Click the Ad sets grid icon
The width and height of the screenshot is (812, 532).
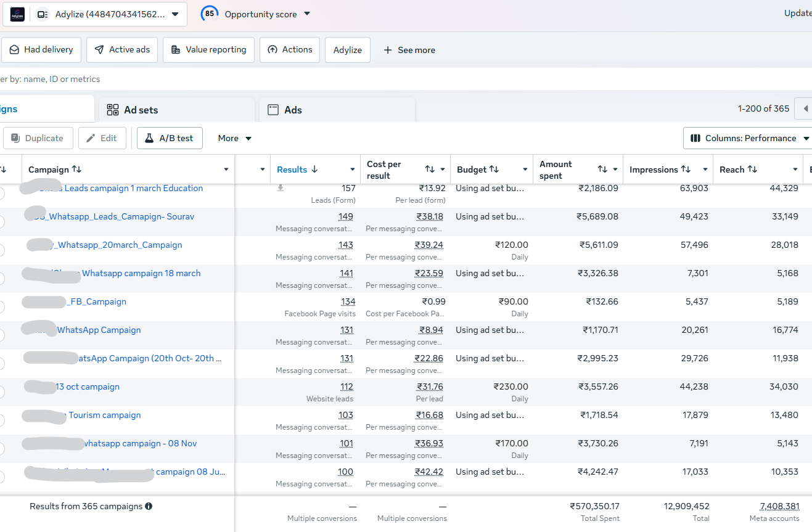[113, 110]
